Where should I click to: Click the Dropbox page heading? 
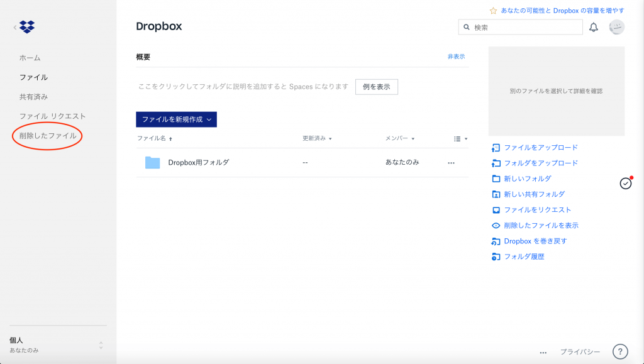[159, 26]
